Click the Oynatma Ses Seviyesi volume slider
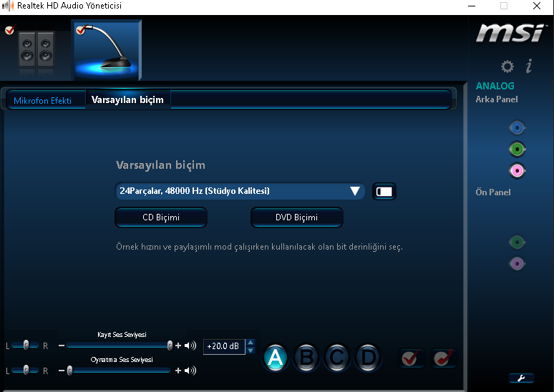Screen dimensions: 554x392 (x=119, y=371)
